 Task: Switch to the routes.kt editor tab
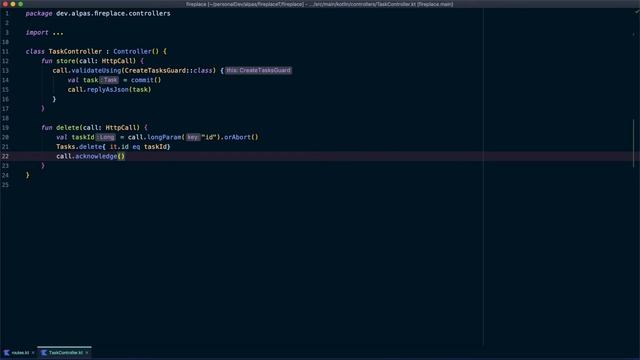pos(18,353)
